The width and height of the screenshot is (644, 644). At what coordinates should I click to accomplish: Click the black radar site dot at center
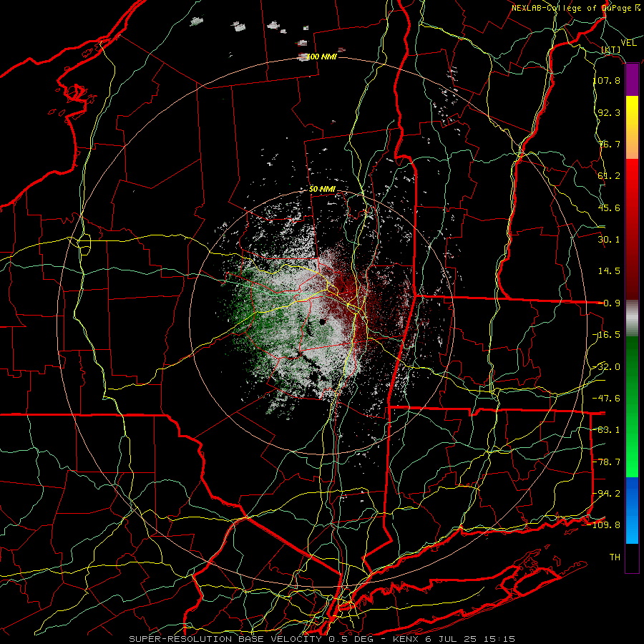tap(323, 321)
